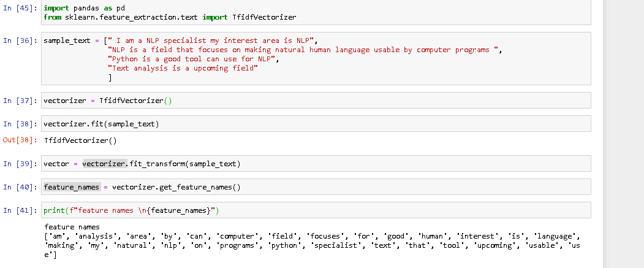Click the TfidfVectorizer() output text
Viewport: 644px width, 268px height.
pos(80,140)
